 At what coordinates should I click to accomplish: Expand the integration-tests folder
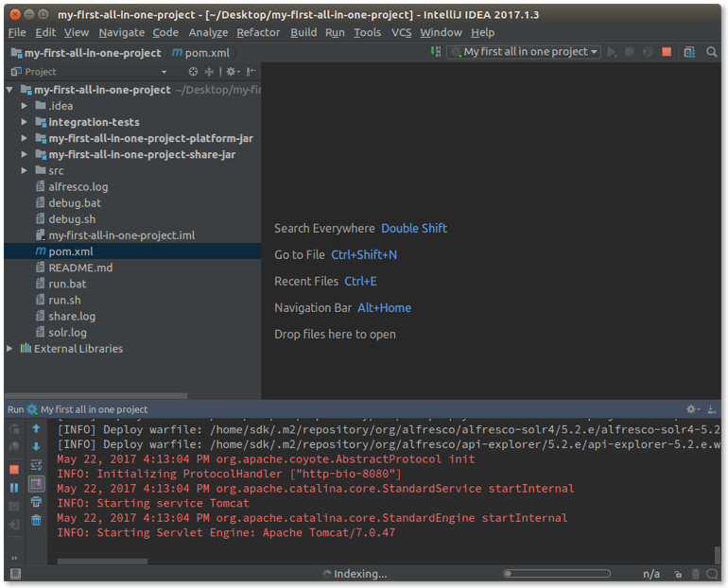tap(25, 122)
